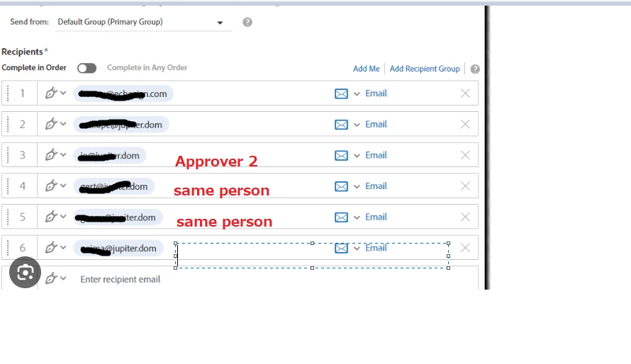Open signer role pen icon for recipient 5
The height and width of the screenshot is (364, 631).
tap(51, 217)
